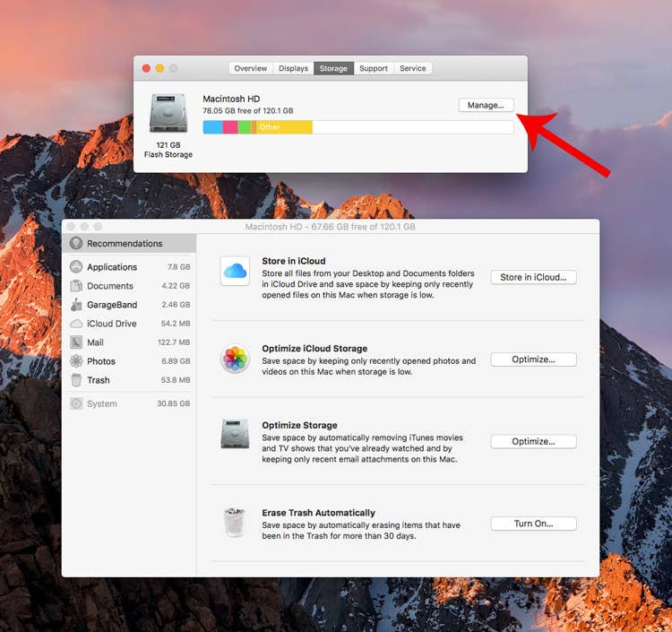Select the Storage tab
The width and height of the screenshot is (672, 632).
[333, 68]
